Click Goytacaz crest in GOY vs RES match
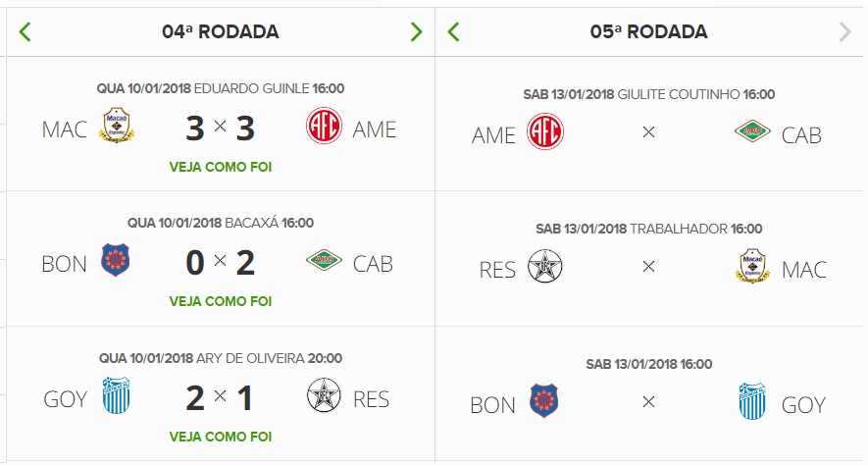This screenshot has width=868, height=465. pos(116,398)
